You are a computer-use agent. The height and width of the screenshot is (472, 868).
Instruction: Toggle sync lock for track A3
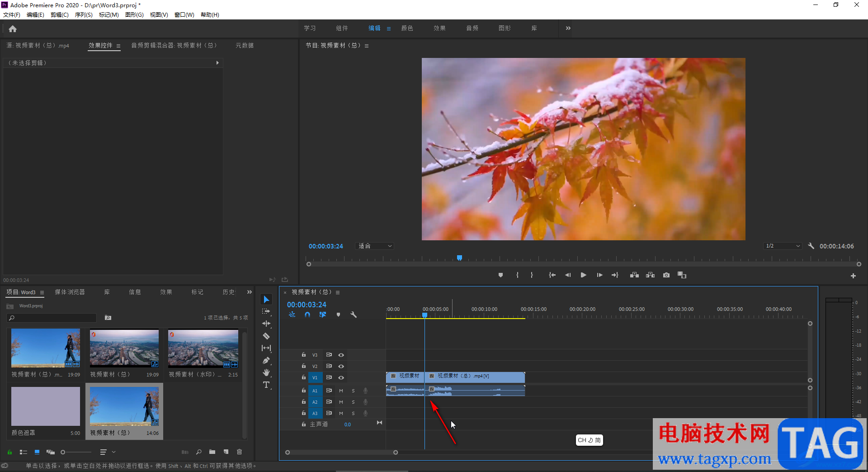329,413
